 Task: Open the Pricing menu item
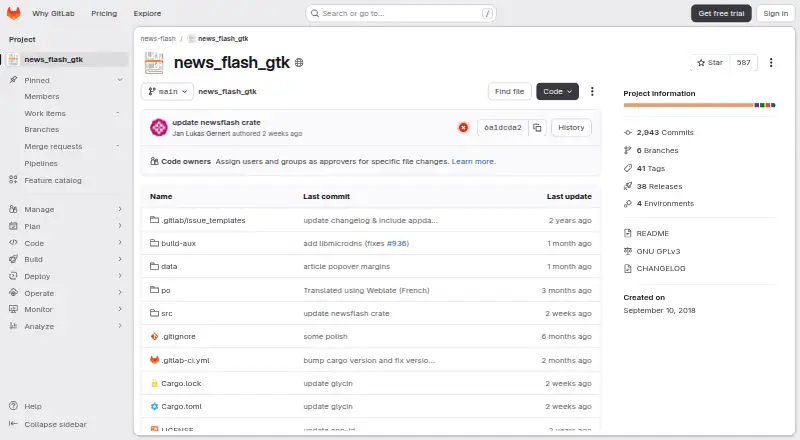104,13
